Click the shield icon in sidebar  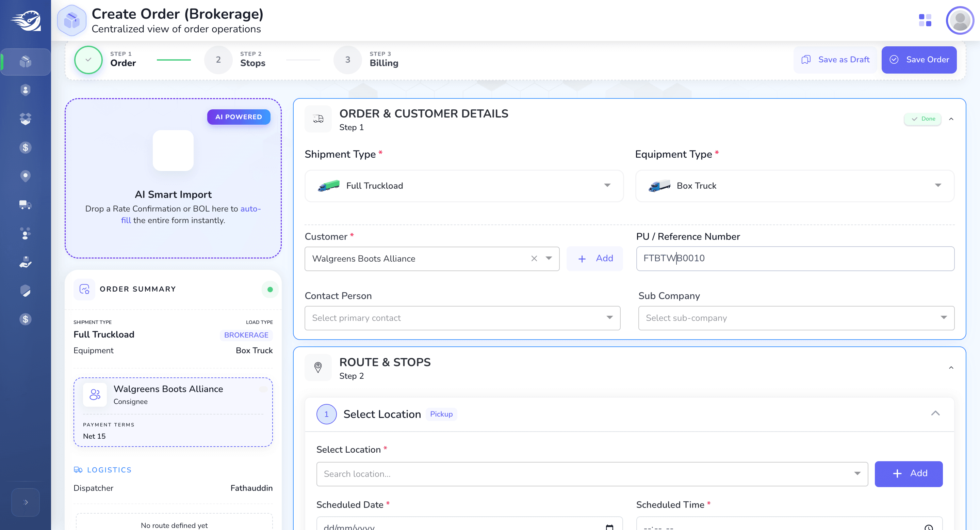(25, 291)
